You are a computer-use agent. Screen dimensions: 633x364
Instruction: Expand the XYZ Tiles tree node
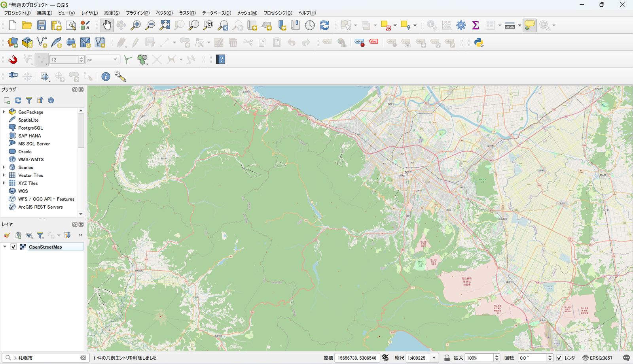point(4,183)
